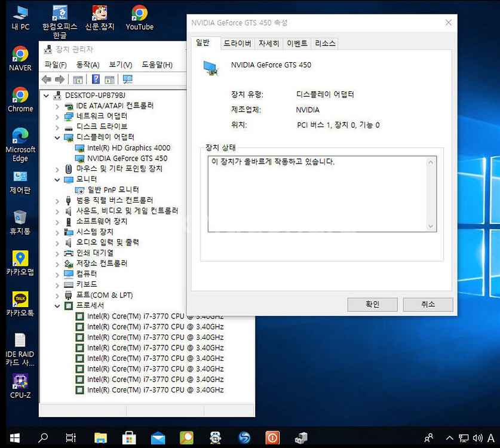Open the 보기(V) menu
This screenshot has width=500, height=448.
pos(120,65)
